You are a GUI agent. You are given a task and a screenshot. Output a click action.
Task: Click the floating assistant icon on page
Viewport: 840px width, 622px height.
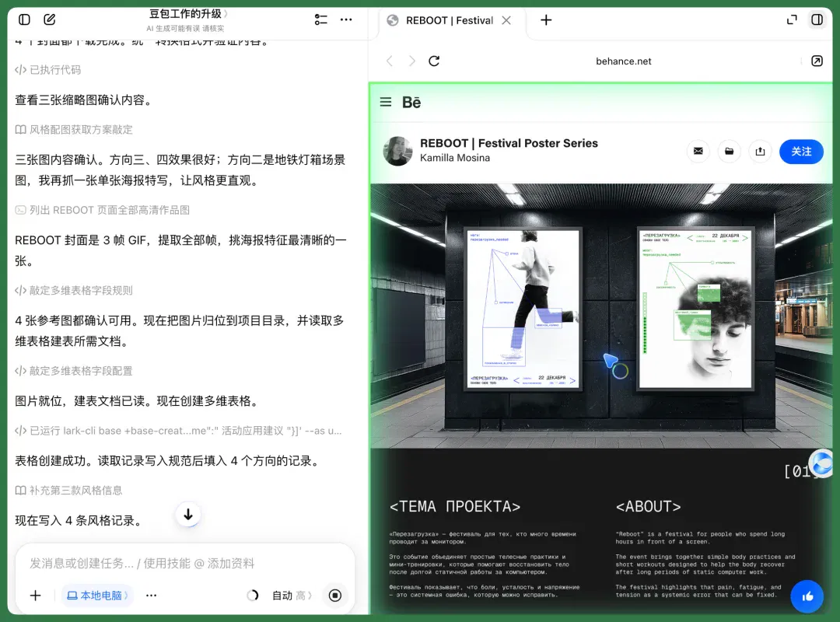pos(822,463)
